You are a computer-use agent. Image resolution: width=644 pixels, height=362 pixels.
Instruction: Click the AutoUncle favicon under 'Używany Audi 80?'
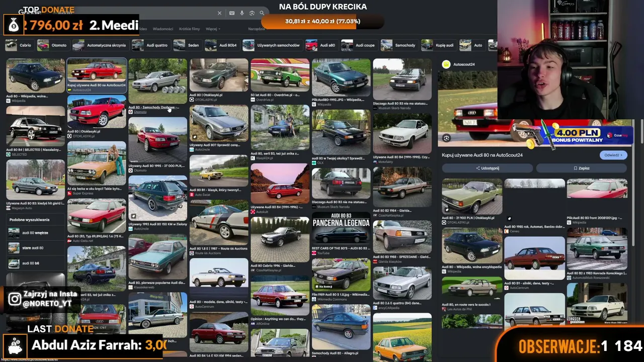click(x=192, y=149)
